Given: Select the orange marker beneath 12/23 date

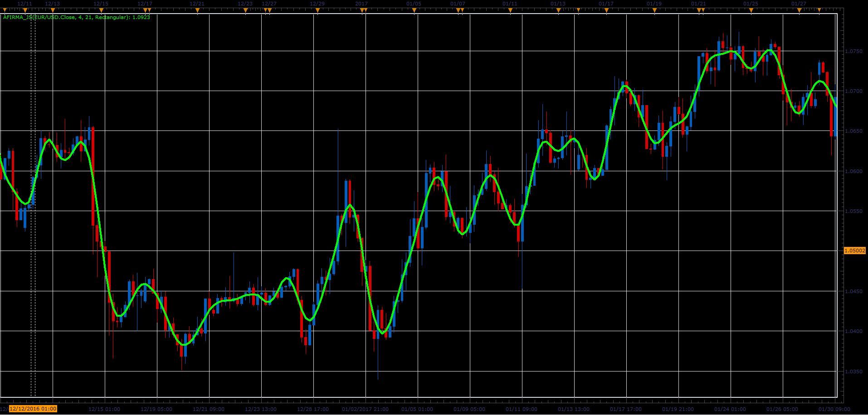Looking at the screenshot, I should click(x=245, y=10).
